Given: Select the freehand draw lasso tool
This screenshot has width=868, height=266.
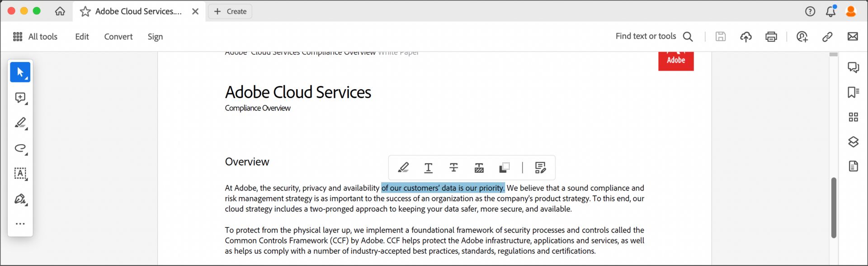Looking at the screenshot, I should point(20,148).
